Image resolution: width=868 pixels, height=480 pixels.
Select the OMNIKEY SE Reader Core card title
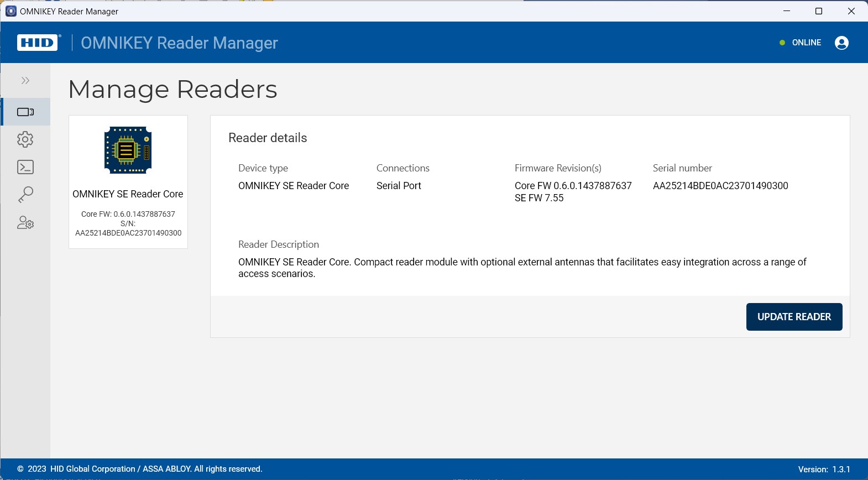(128, 194)
